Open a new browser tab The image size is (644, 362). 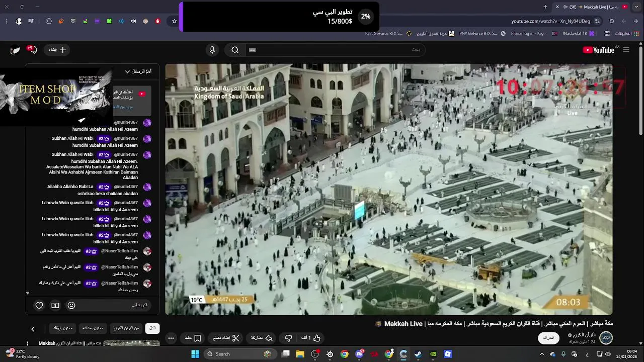click(x=545, y=7)
